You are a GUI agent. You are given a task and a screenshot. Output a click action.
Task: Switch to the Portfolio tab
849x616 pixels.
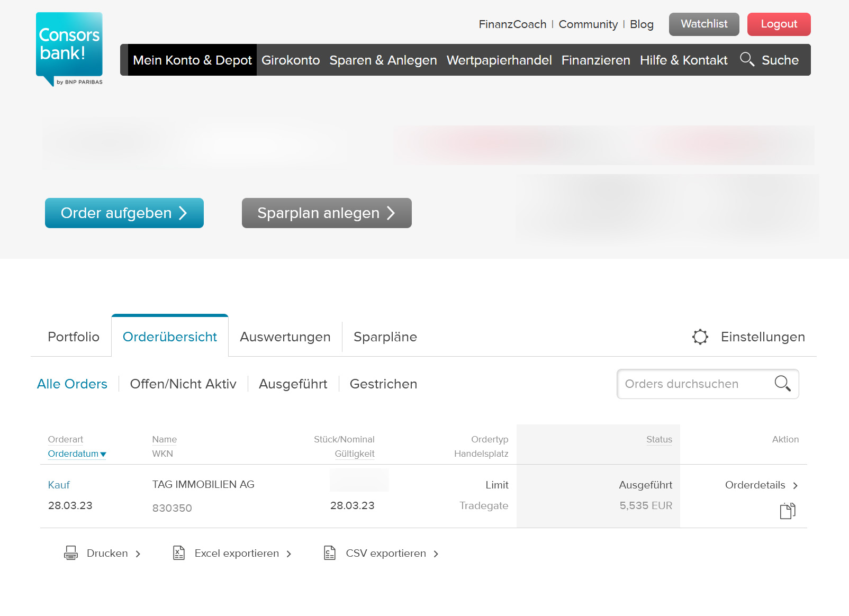click(x=74, y=337)
